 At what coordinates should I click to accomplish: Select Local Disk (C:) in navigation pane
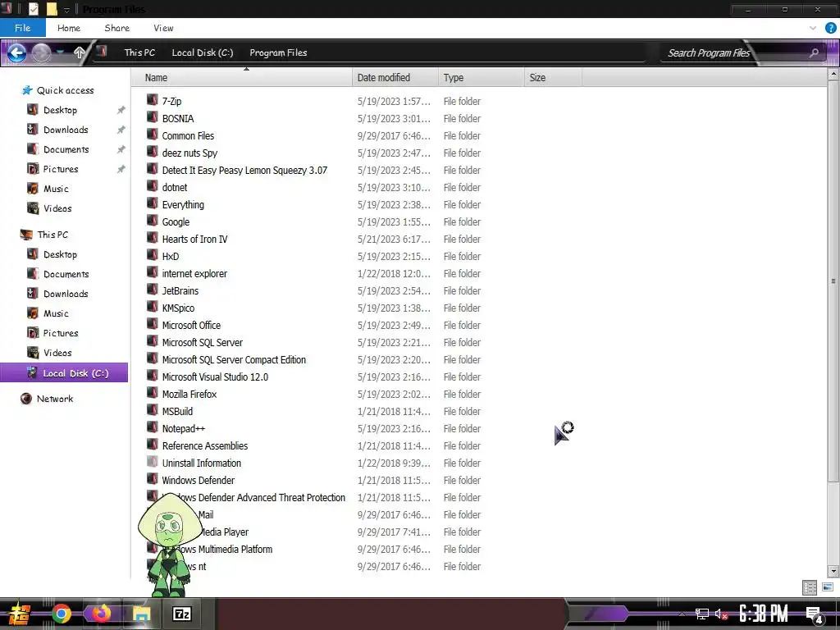[64, 373]
